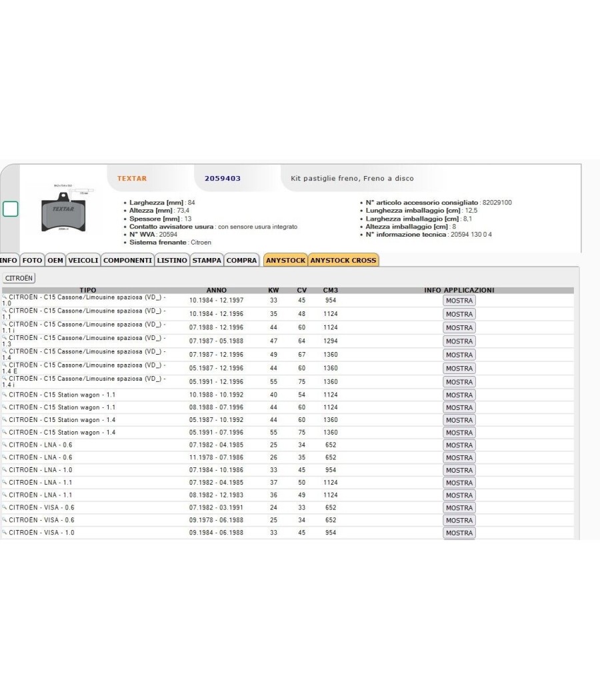Click the CM3 column header
Image resolution: width=600 pixels, height=700 pixels.
coord(331,290)
